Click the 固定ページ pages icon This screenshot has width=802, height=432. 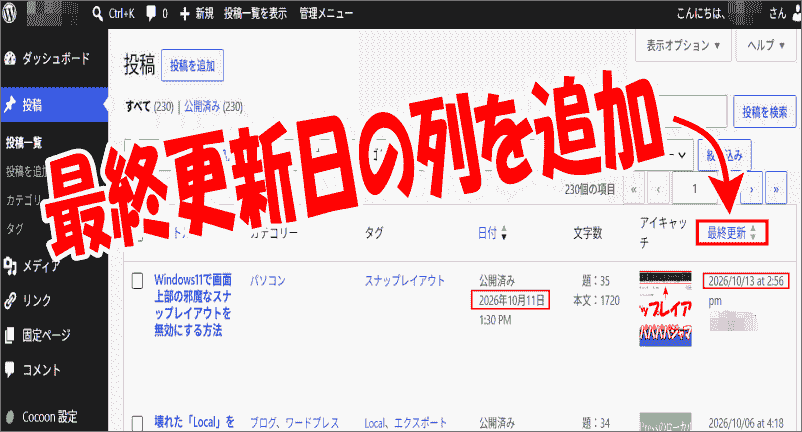(10, 335)
